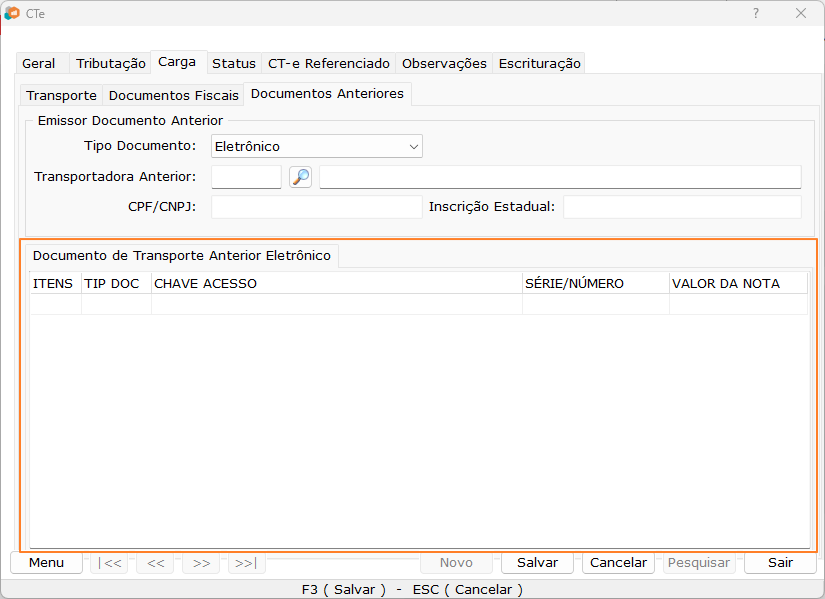Close the CTe window
This screenshot has width=825, height=599.
coord(801,13)
